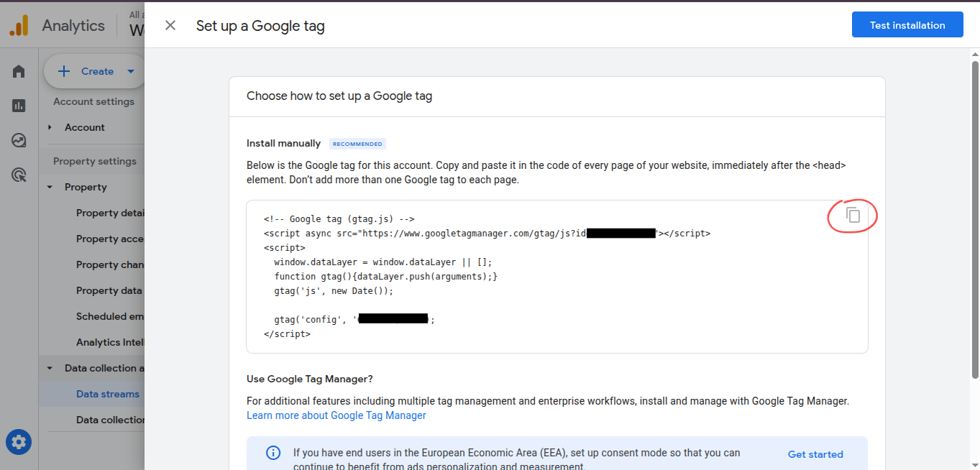Collapse the Property section
Screen dimensions: 980x470
tap(50, 187)
